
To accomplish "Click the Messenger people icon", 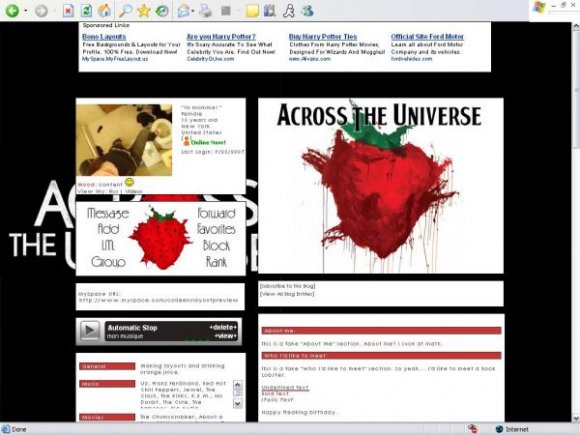I will (307, 11).
